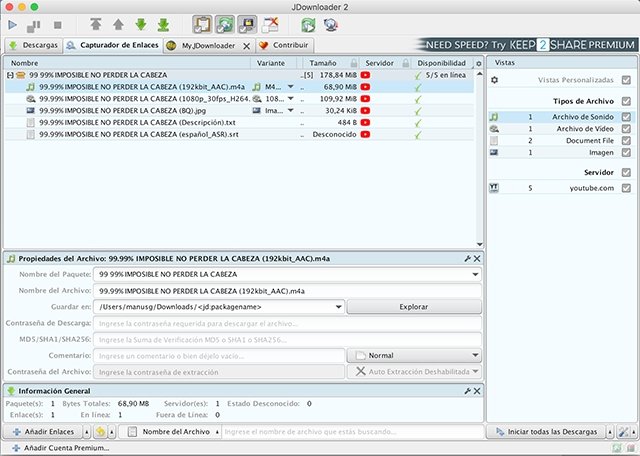The image size is (640, 456).
Task: Open properties panel wrench settings
Action: (468, 258)
